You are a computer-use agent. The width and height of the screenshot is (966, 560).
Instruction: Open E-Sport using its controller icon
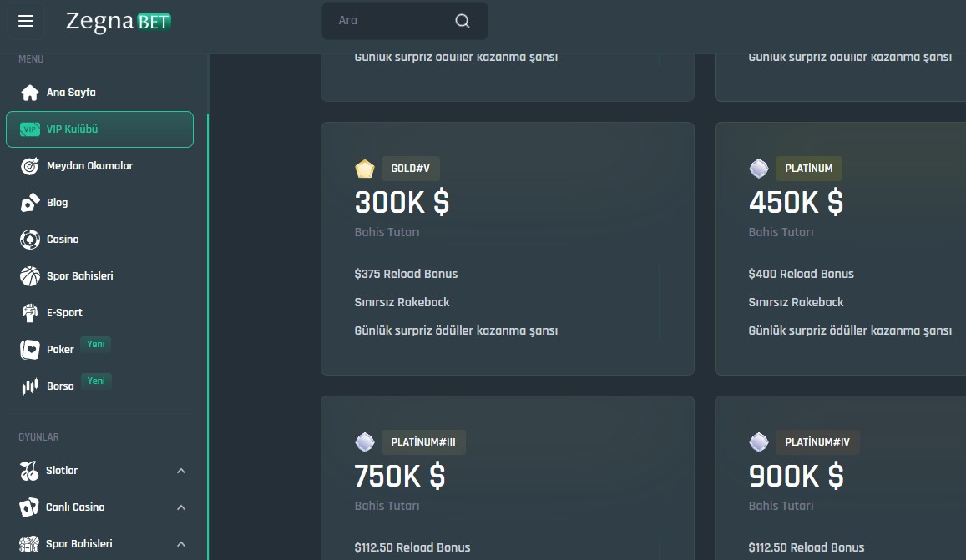[29, 312]
